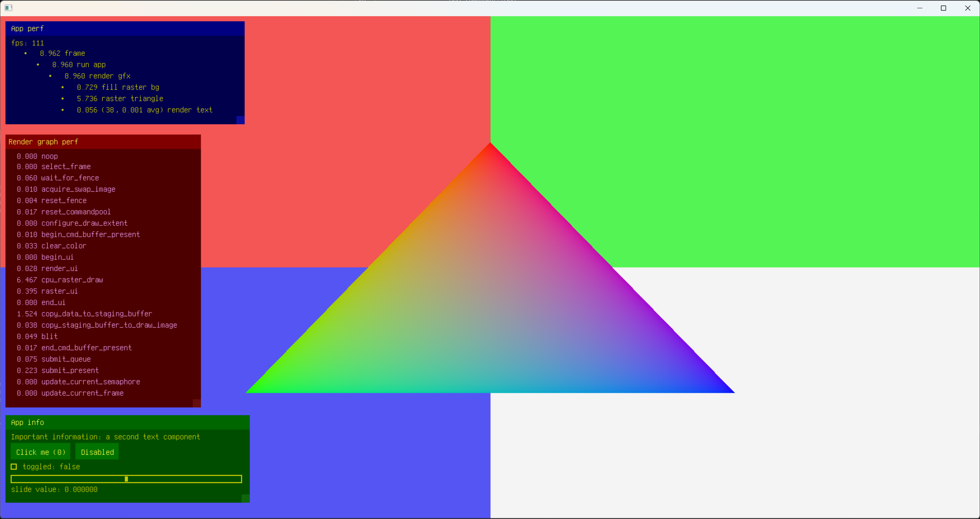The image size is (980, 519).
Task: Click the App perf panel resize handle
Action: coord(240,120)
